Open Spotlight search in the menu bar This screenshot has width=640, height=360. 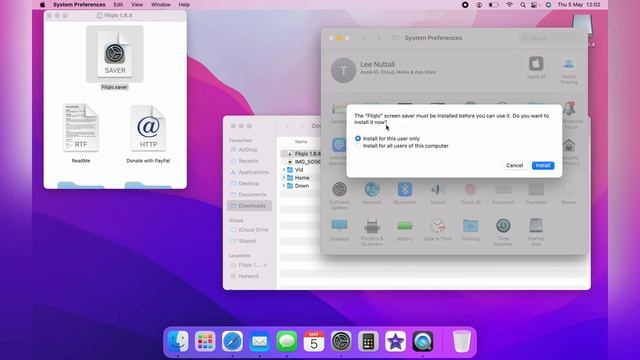tap(523, 5)
